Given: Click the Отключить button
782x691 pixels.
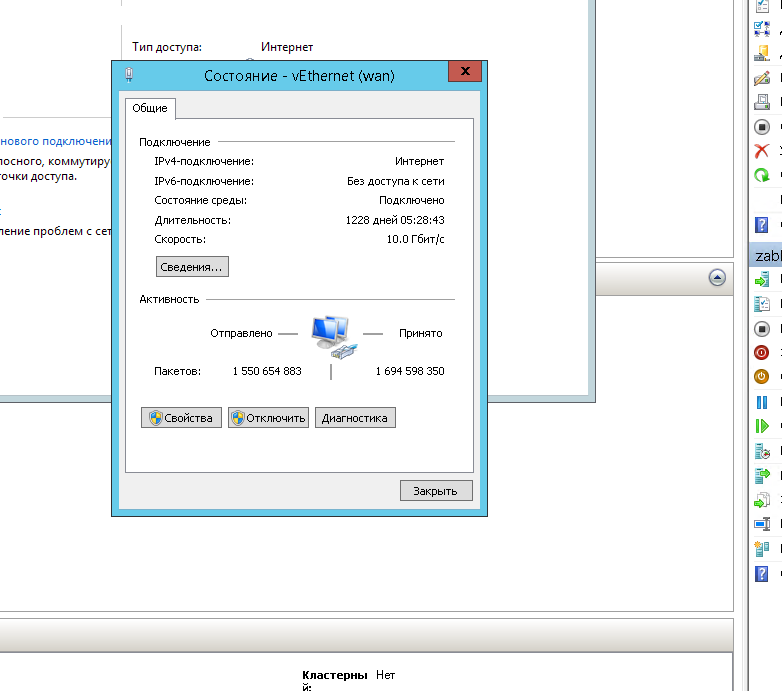Looking at the screenshot, I should point(268,418).
